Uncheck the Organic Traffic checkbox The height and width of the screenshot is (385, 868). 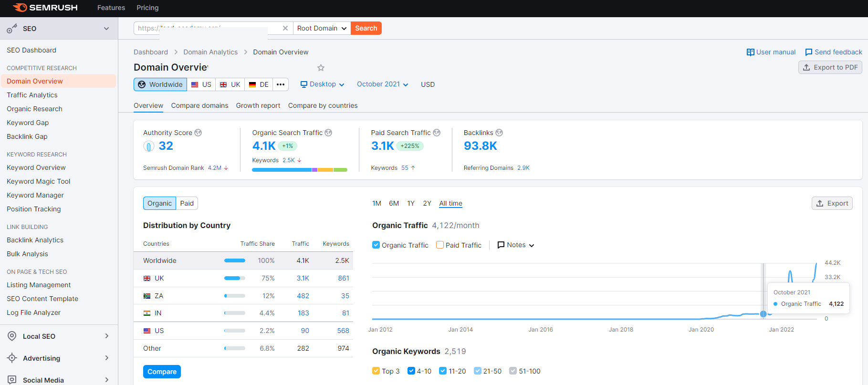pos(376,245)
